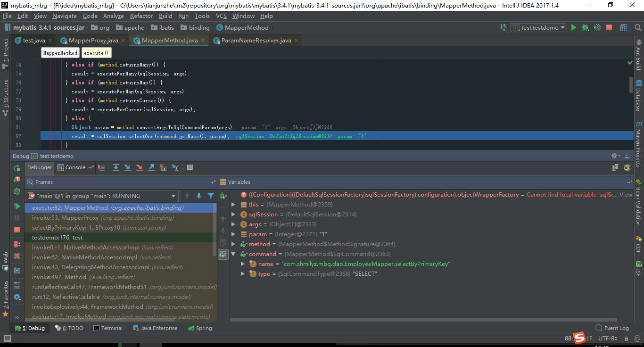
Task: Click the Step Over debug icon
Action: click(x=116, y=167)
